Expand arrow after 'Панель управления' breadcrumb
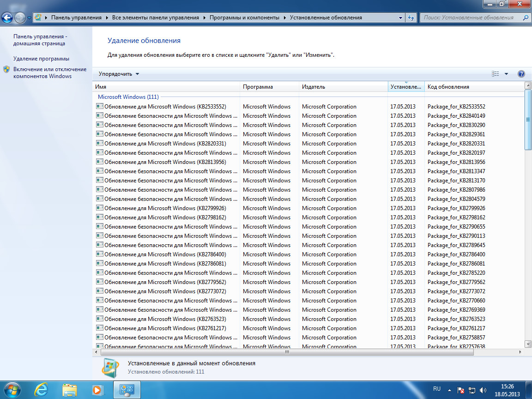 point(107,18)
